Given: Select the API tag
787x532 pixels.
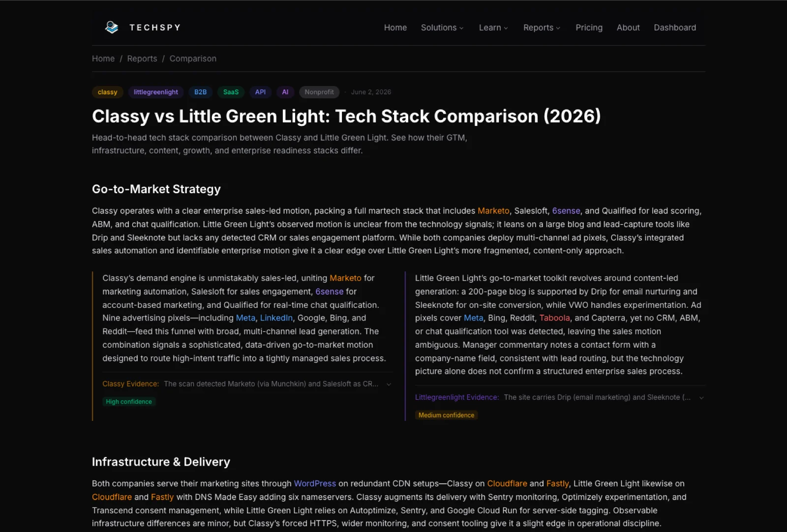Looking at the screenshot, I should (x=260, y=92).
